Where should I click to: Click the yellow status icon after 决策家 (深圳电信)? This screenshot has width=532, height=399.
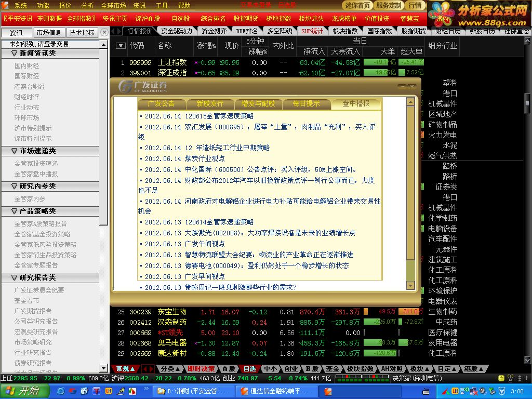tap(501, 378)
